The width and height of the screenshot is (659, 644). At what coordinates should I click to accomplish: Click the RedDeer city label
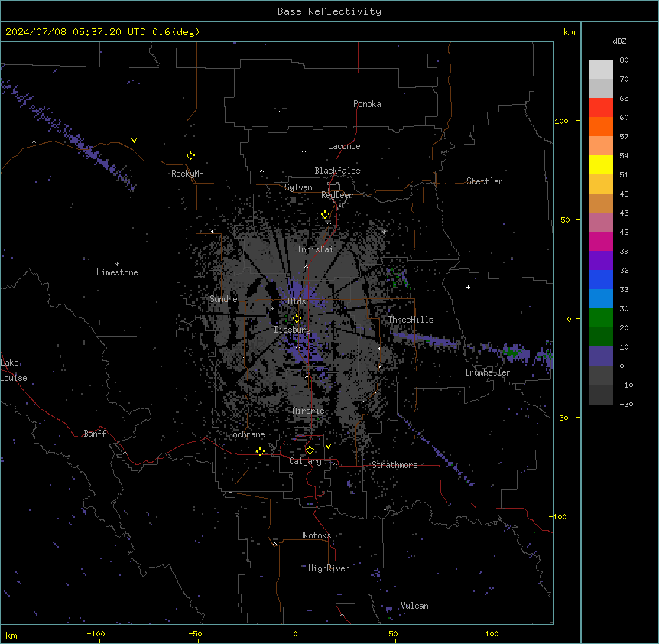click(336, 195)
